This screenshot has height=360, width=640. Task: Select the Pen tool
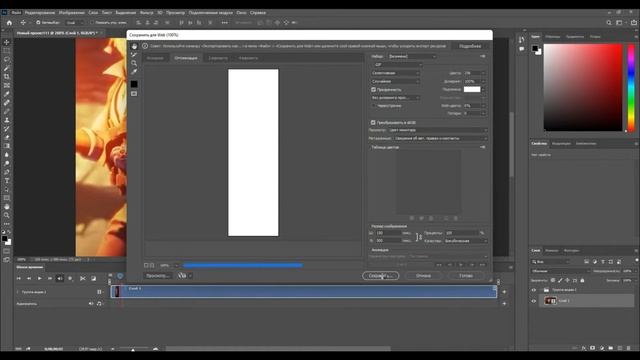[x=7, y=172]
